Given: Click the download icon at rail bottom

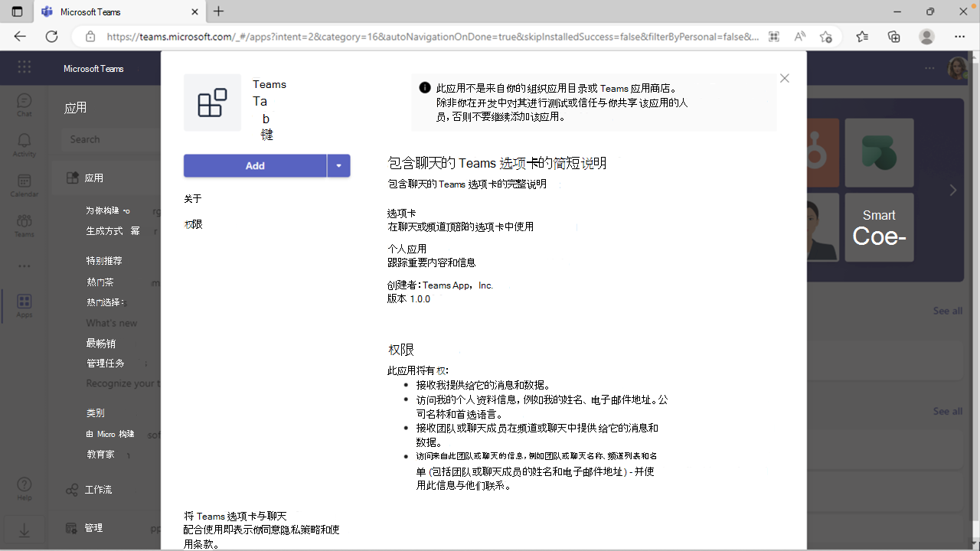Looking at the screenshot, I should (x=24, y=530).
